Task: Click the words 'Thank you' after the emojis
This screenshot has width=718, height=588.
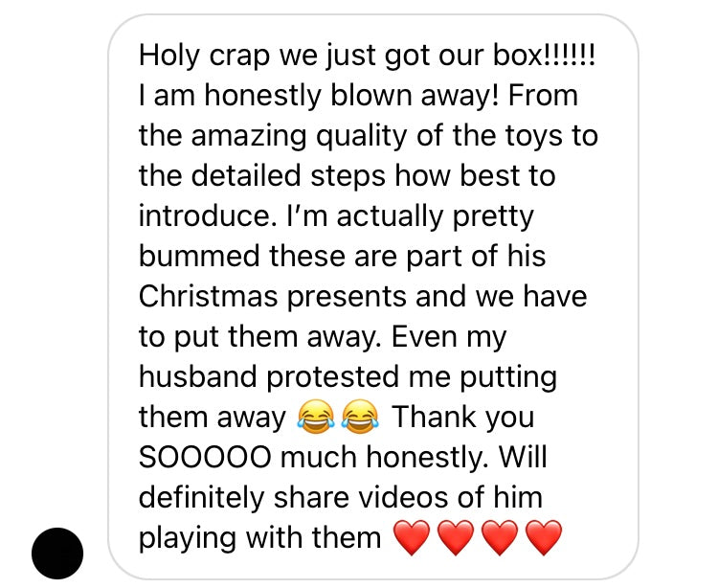Action: coord(463,418)
